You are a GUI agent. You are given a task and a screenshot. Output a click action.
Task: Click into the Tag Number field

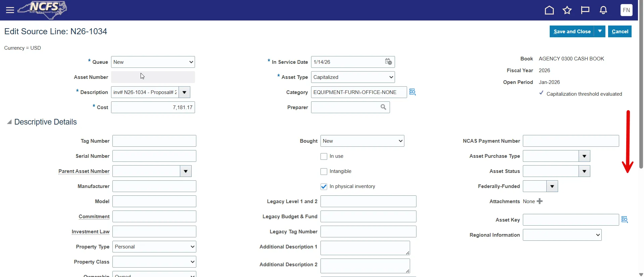pyautogui.click(x=154, y=141)
